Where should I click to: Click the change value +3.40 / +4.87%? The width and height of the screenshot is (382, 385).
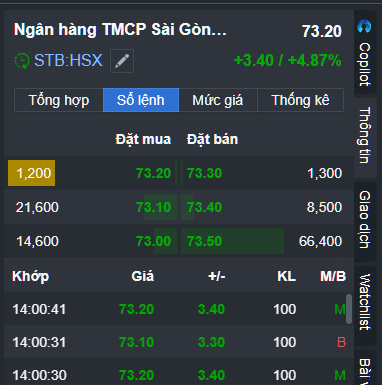pos(288,61)
